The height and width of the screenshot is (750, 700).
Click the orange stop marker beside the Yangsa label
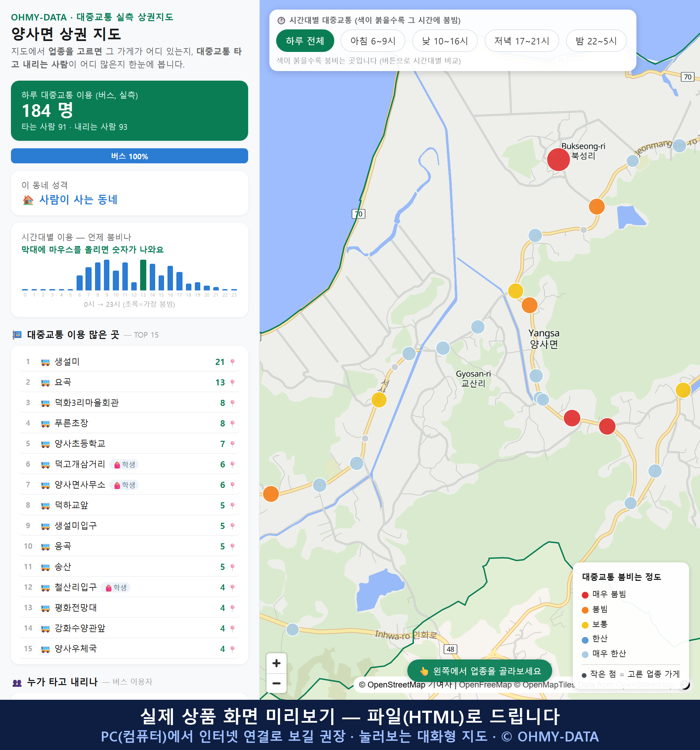529,305
